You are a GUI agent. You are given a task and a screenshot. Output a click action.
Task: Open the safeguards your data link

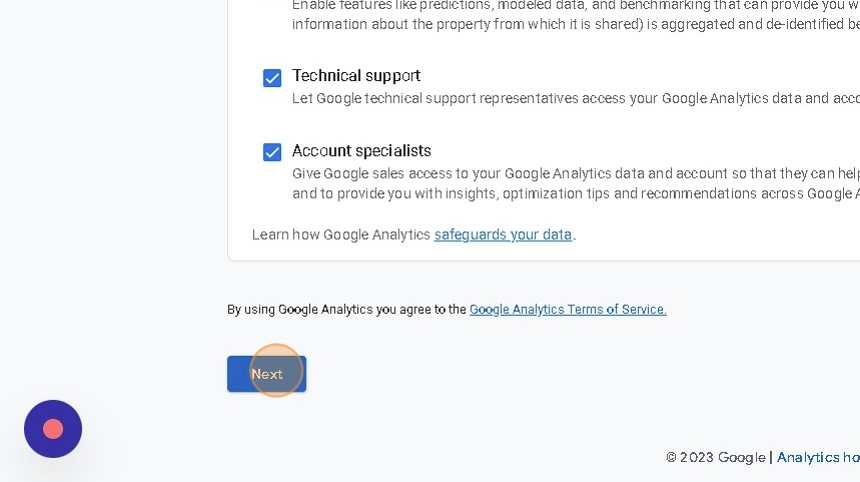point(503,235)
